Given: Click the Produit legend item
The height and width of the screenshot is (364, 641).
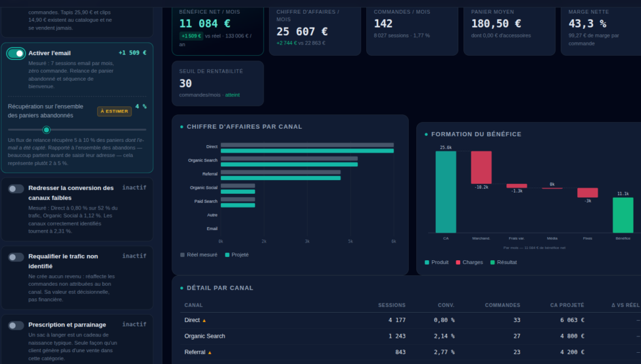Looking at the screenshot, I should pos(436,262).
